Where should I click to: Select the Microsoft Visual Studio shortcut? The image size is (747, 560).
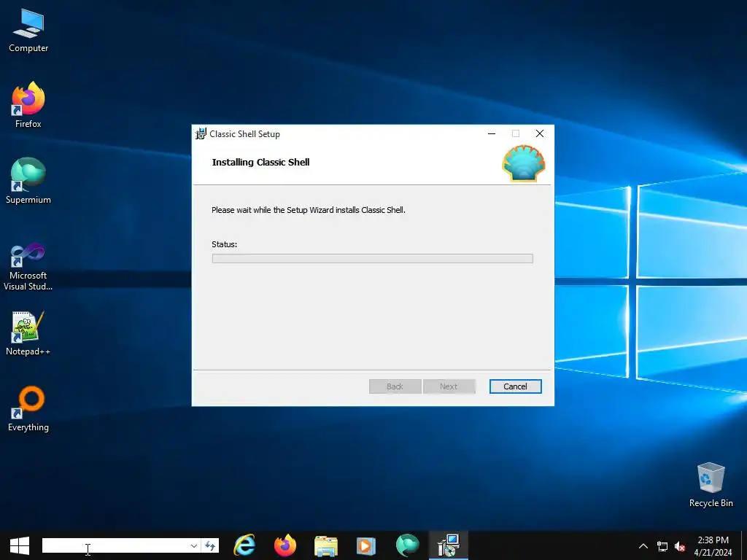click(28, 267)
